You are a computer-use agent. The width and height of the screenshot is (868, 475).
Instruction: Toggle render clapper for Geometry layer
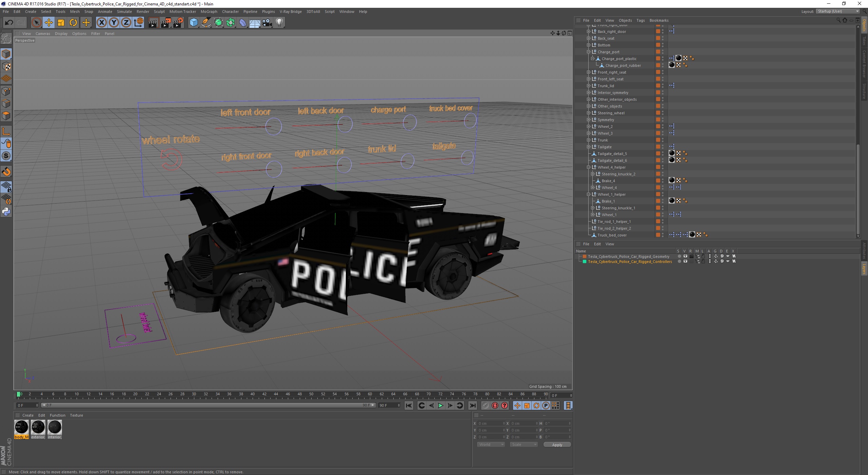(x=691, y=256)
